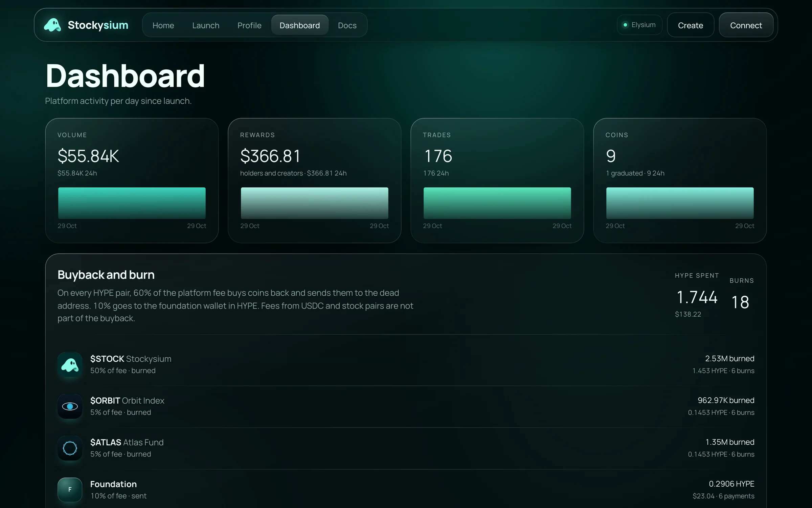
Task: Click the "Foundation" row title
Action: pyautogui.click(x=113, y=484)
